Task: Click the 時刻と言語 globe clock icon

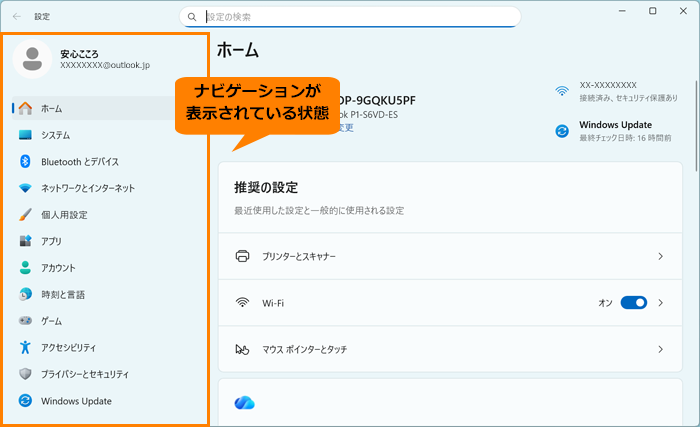Action: pyautogui.click(x=25, y=294)
